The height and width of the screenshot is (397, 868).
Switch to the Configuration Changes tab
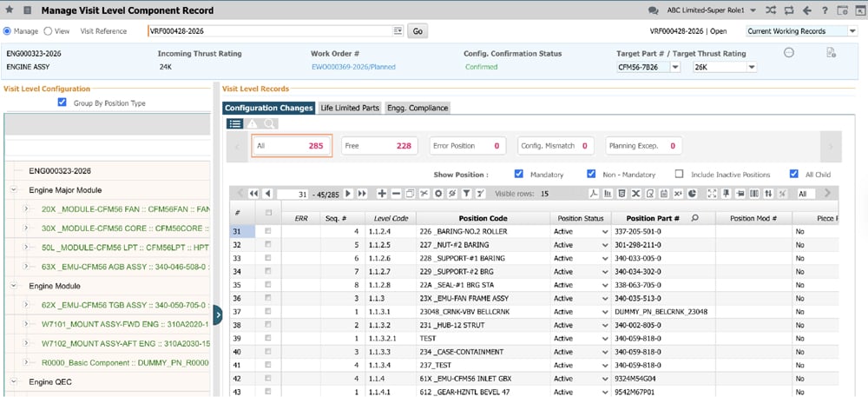(269, 108)
